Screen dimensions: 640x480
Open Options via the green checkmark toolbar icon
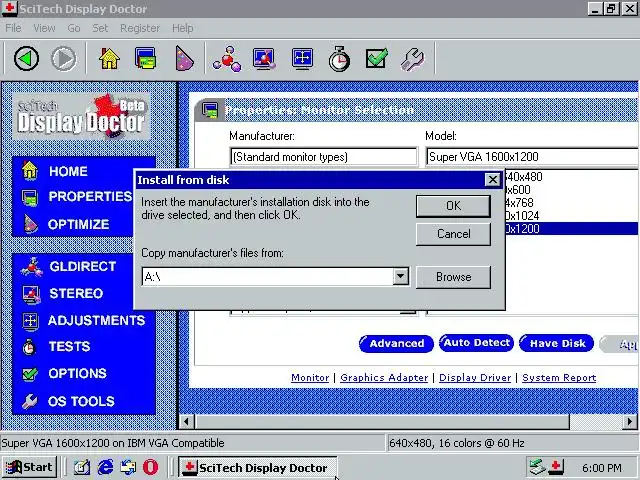(x=376, y=59)
